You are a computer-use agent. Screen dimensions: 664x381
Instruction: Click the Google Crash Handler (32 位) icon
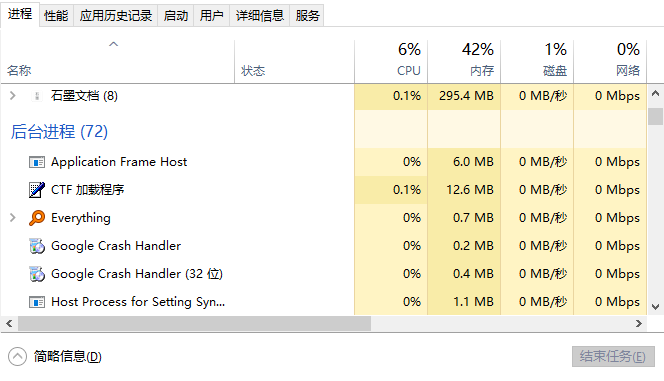[x=37, y=274]
